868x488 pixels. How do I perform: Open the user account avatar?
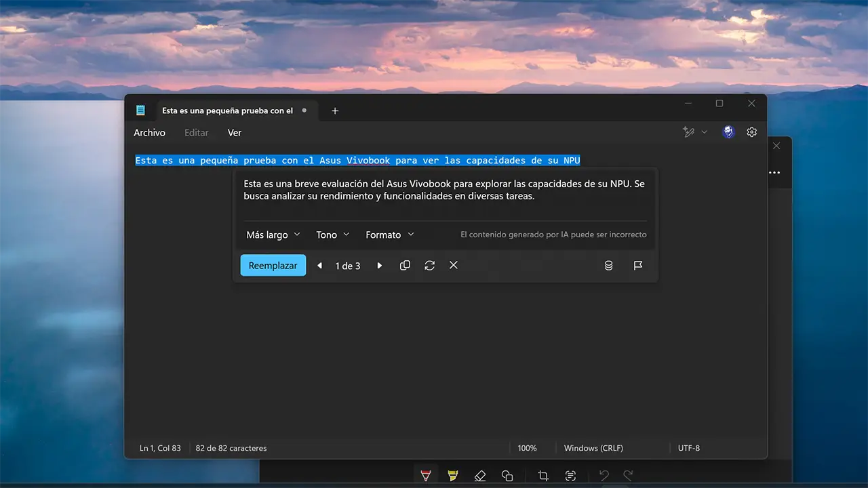coord(728,132)
